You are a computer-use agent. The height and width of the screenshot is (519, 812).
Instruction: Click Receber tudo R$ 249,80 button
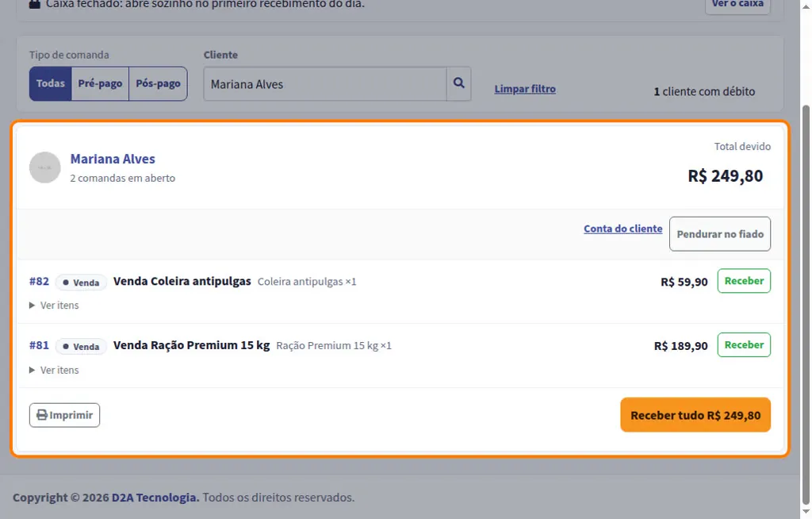695,415
